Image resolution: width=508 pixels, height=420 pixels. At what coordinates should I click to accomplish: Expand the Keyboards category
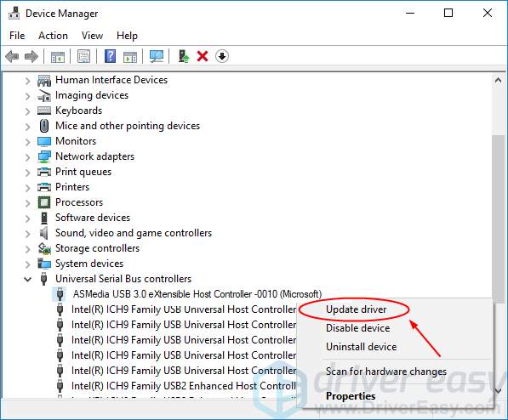28,111
